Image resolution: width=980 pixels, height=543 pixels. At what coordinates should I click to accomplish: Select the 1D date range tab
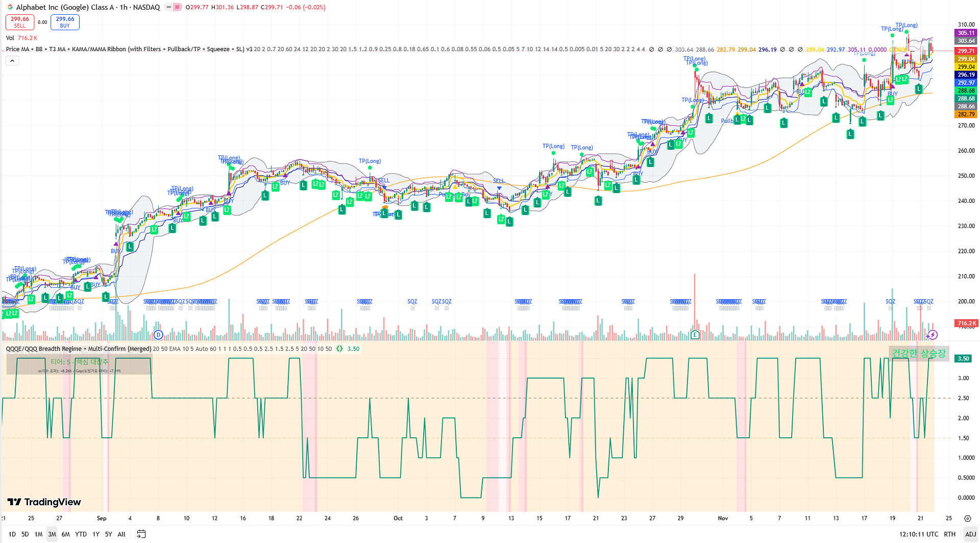pos(12,534)
